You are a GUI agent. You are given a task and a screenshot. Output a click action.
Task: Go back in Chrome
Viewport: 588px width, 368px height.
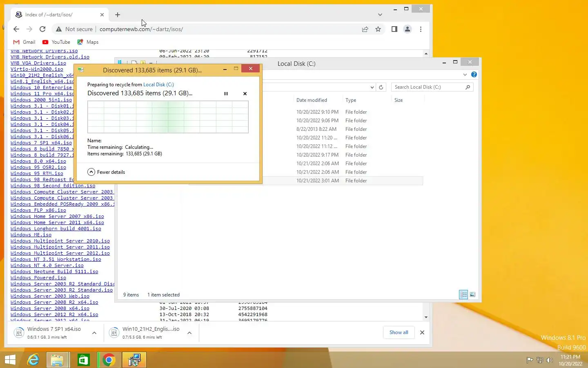[16, 29]
